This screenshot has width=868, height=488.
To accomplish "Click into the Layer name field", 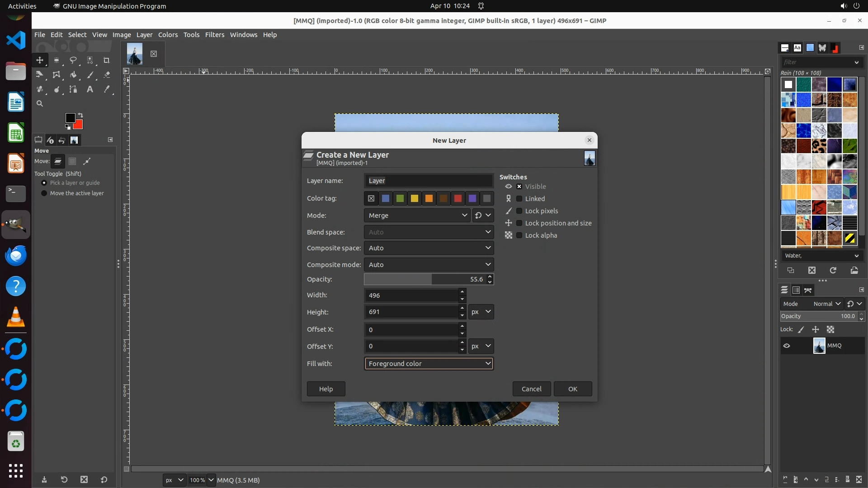I will pyautogui.click(x=429, y=181).
